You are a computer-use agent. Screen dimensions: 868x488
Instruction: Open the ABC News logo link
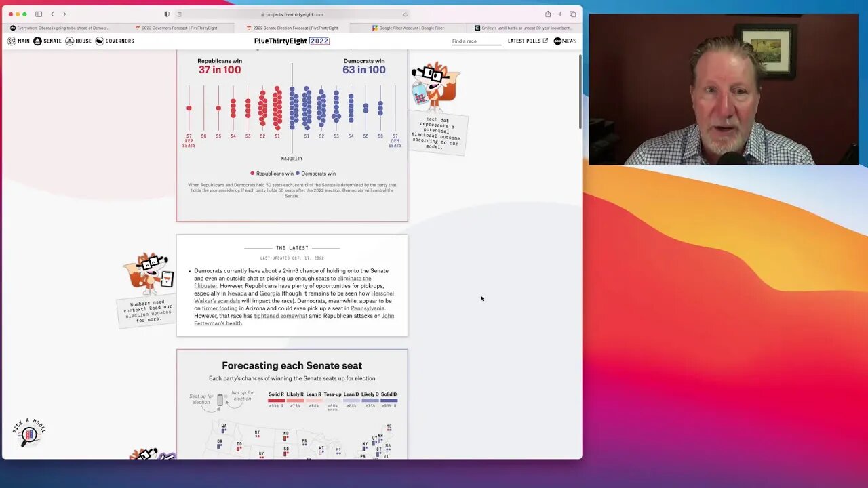point(565,41)
